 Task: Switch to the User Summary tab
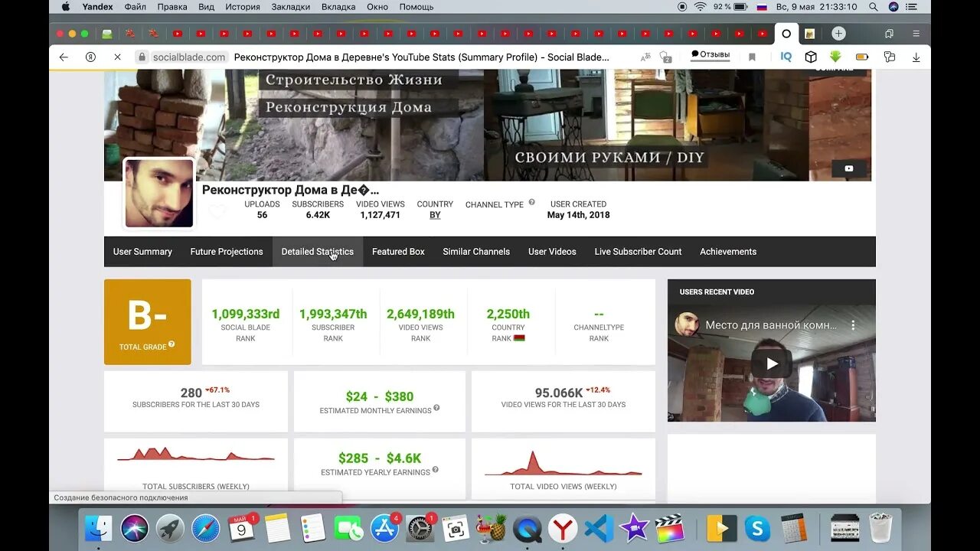[142, 252]
